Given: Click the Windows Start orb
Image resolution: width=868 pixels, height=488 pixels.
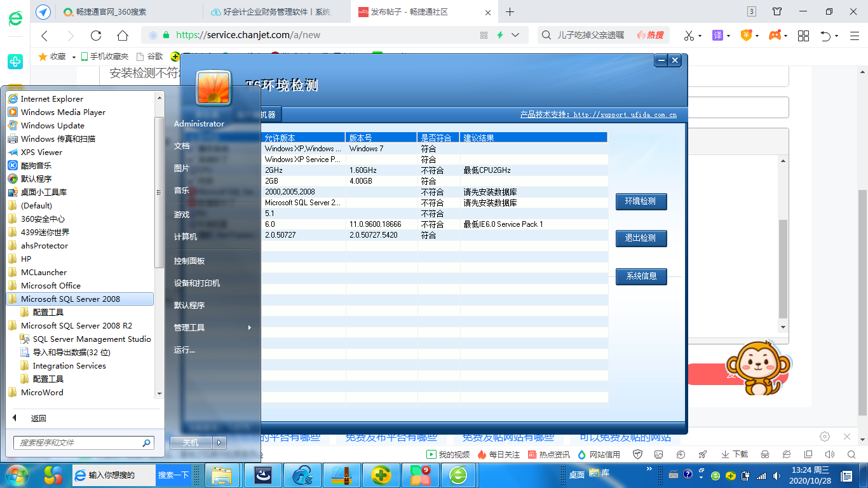Looking at the screenshot, I should click(17, 475).
